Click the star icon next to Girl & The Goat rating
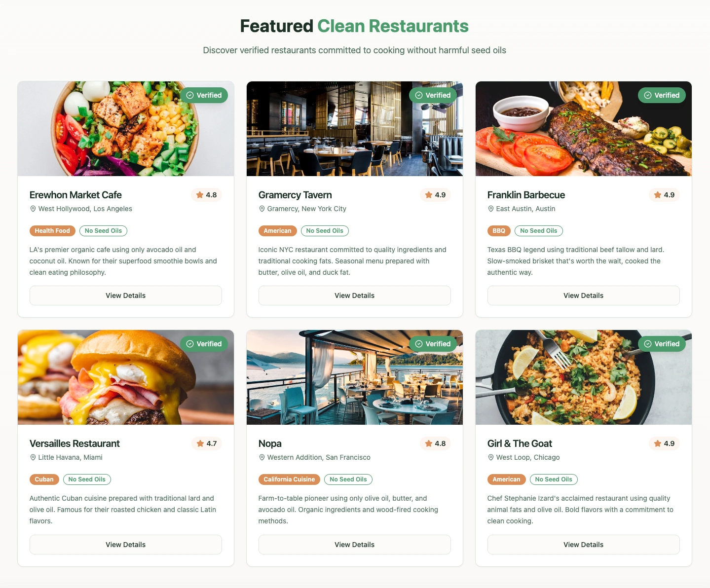 pyautogui.click(x=658, y=443)
